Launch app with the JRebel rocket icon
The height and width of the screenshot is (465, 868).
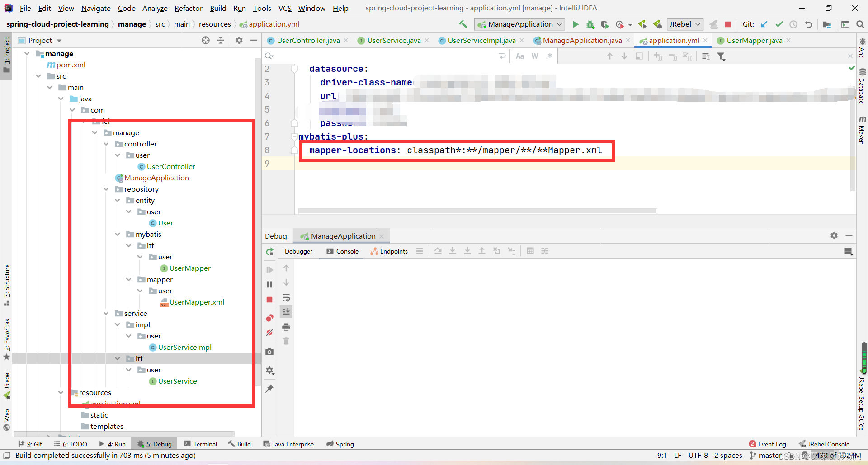click(642, 24)
